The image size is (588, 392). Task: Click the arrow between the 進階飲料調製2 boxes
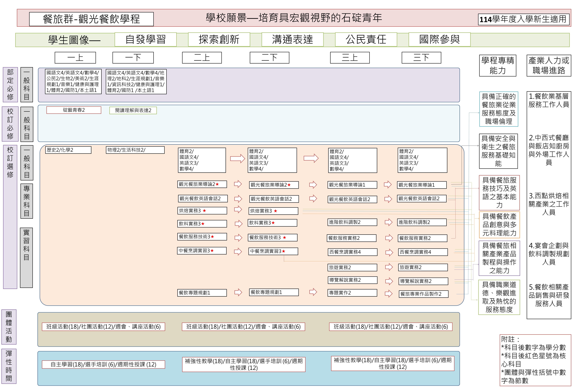coord(388,222)
